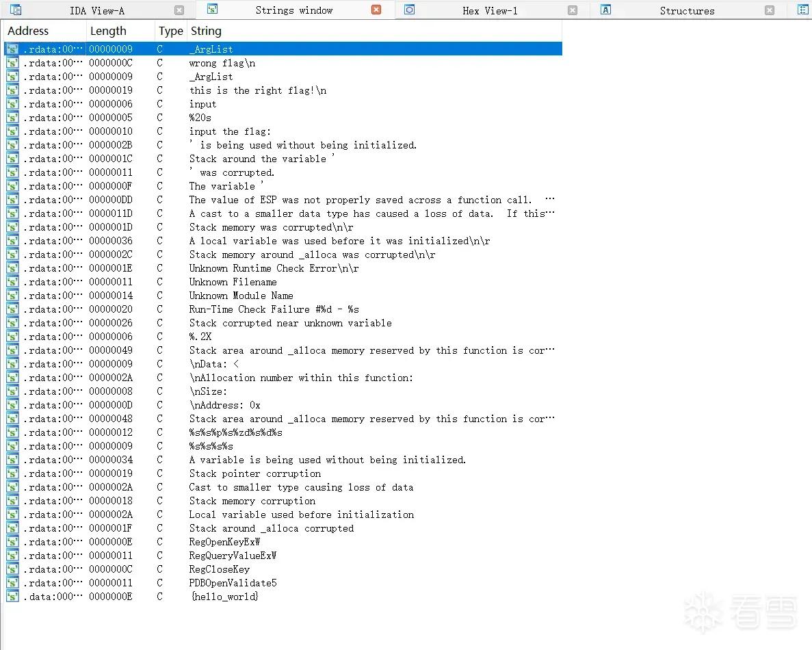
Task: Select 'Stack corrupted near unknown variable' string
Action: [291, 323]
